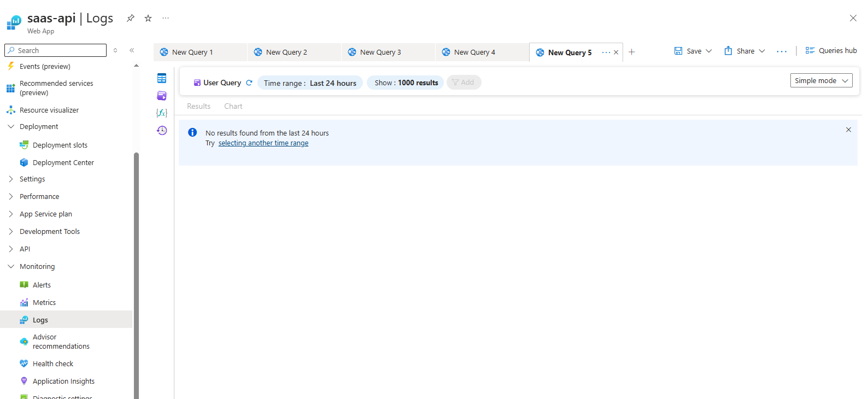Refresh the User Query
Screen dimensions: 868x399
[249, 83]
